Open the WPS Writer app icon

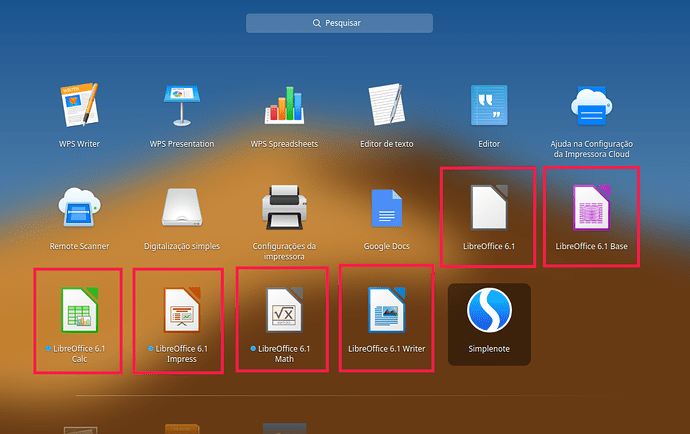coord(79,105)
